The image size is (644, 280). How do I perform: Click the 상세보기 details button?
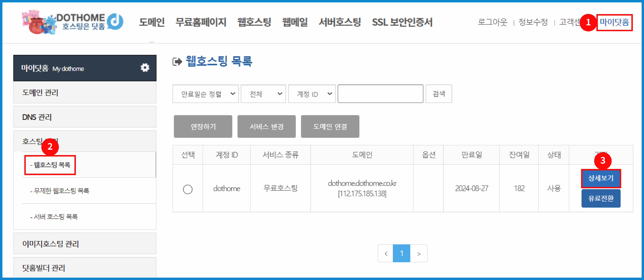[x=601, y=178]
